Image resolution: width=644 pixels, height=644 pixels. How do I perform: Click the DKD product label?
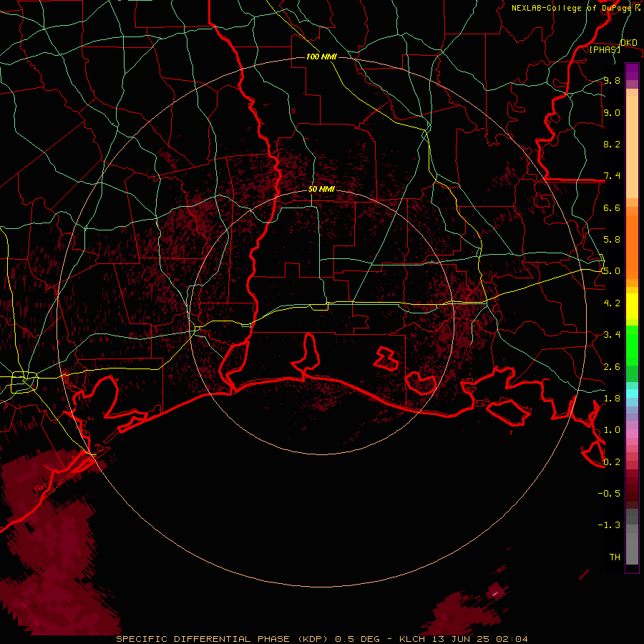coord(628,42)
